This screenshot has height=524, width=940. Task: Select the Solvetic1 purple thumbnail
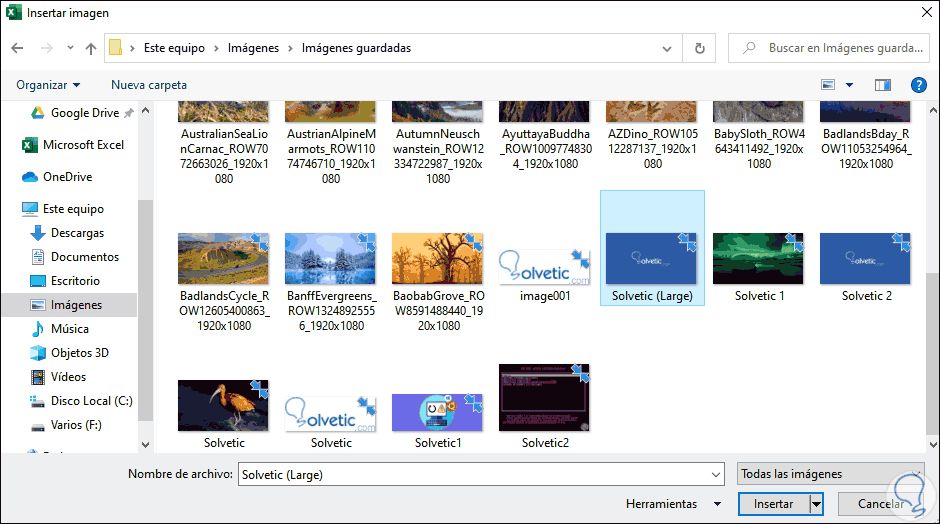438,412
